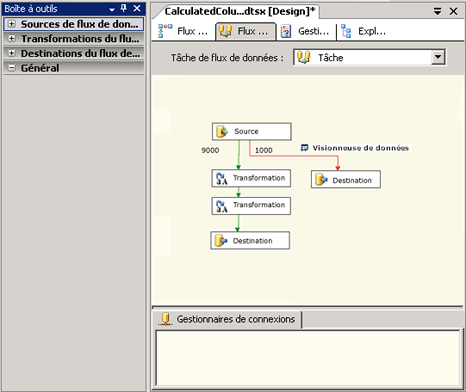Click the Source database icon
This screenshot has height=392, width=466.
pos(222,131)
